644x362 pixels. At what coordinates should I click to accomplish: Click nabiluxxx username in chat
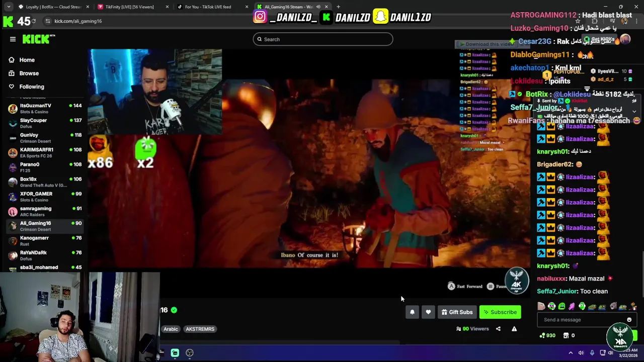point(551,279)
